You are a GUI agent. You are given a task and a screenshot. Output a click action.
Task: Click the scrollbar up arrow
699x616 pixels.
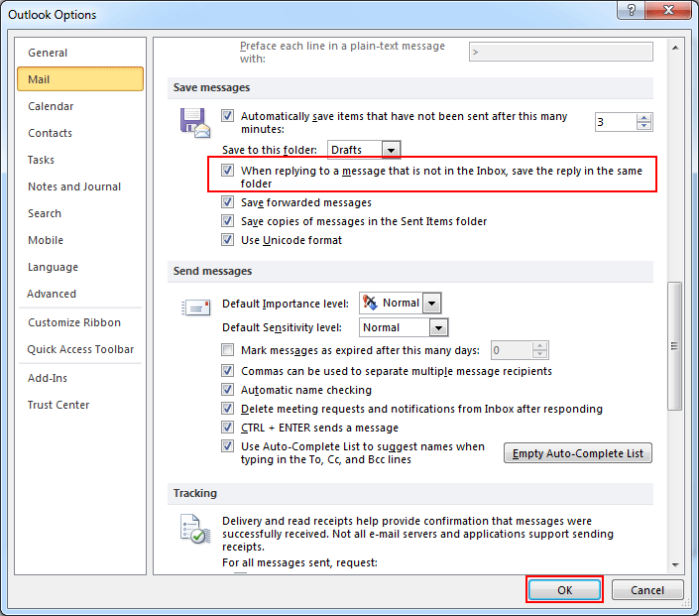(x=675, y=48)
